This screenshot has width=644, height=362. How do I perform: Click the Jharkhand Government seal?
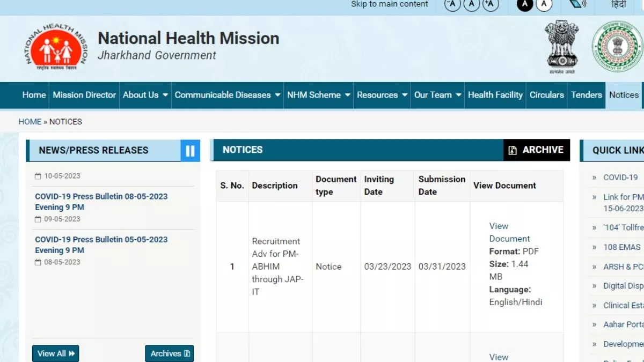[617, 47]
